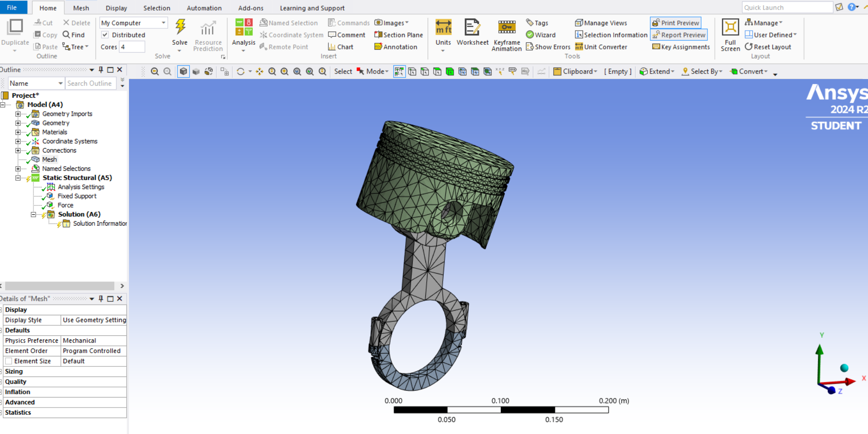Choose the Edge selection filter
This screenshot has height=434, width=868.
pyautogui.click(x=425, y=72)
